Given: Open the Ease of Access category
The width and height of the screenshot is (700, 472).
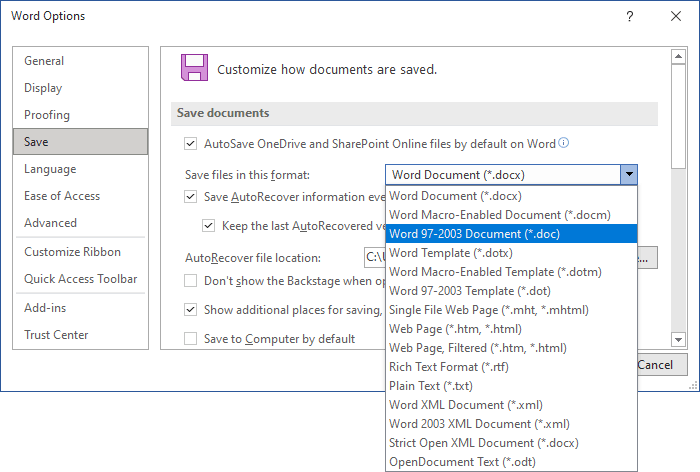Looking at the screenshot, I should pyautogui.click(x=80, y=196).
